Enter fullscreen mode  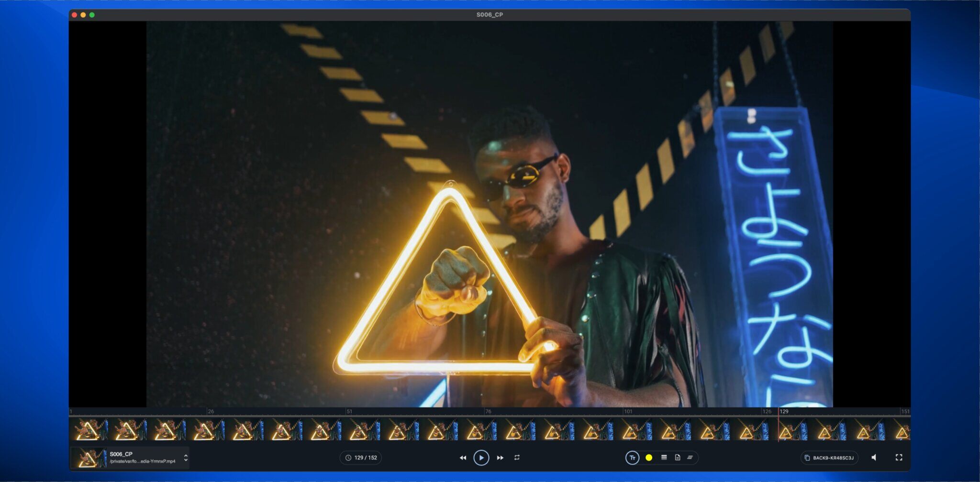tap(899, 458)
